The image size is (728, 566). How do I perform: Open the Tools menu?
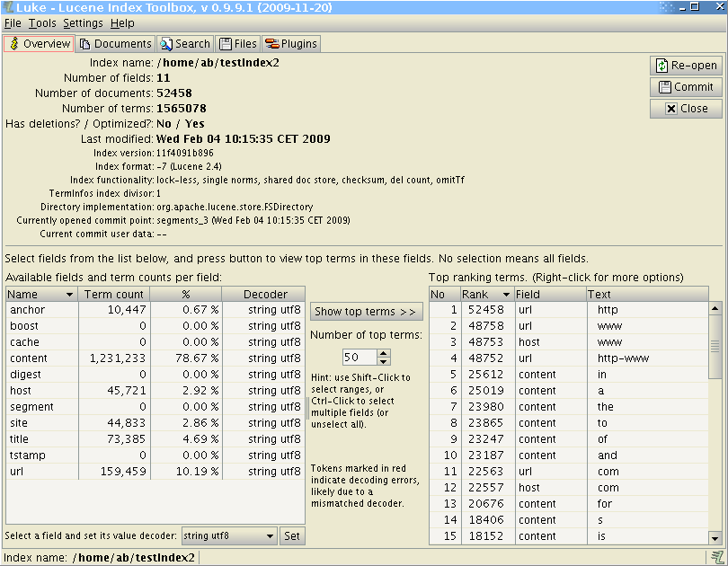click(x=41, y=23)
